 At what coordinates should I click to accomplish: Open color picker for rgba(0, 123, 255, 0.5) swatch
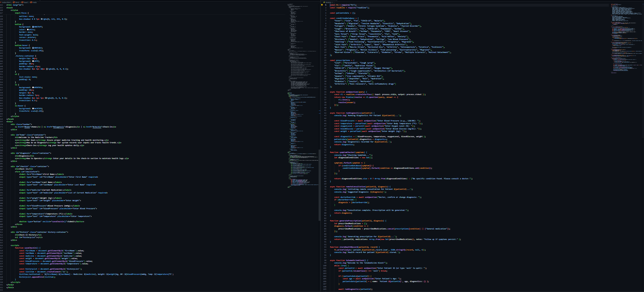42,19
